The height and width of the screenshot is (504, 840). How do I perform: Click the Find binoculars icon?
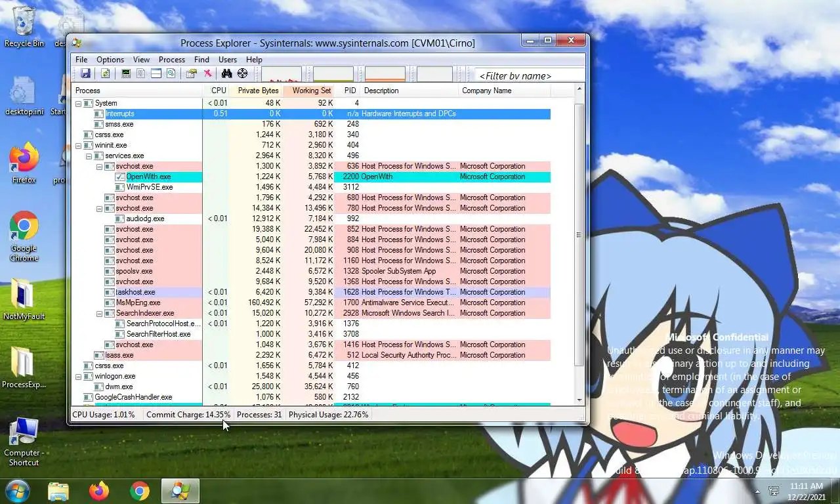coord(227,73)
